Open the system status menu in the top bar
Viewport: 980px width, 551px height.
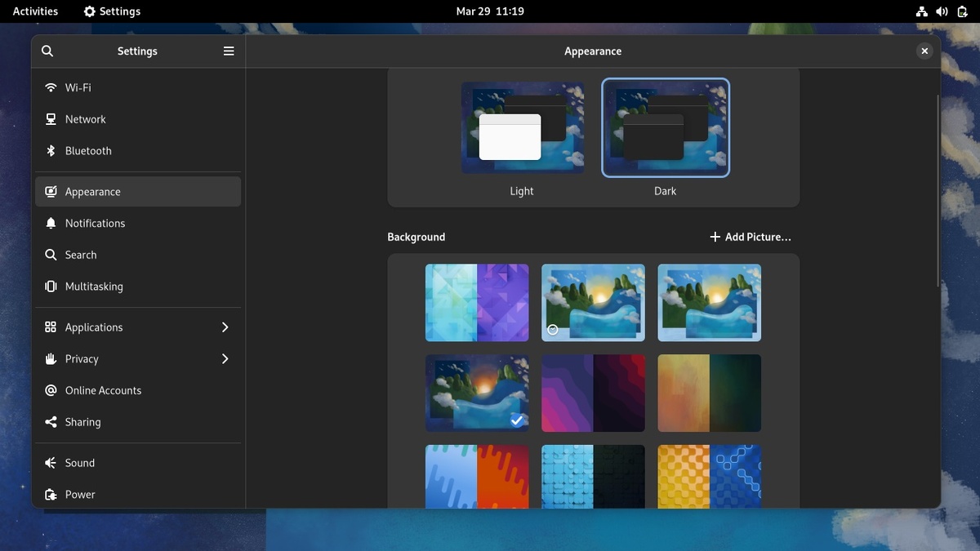(x=942, y=11)
